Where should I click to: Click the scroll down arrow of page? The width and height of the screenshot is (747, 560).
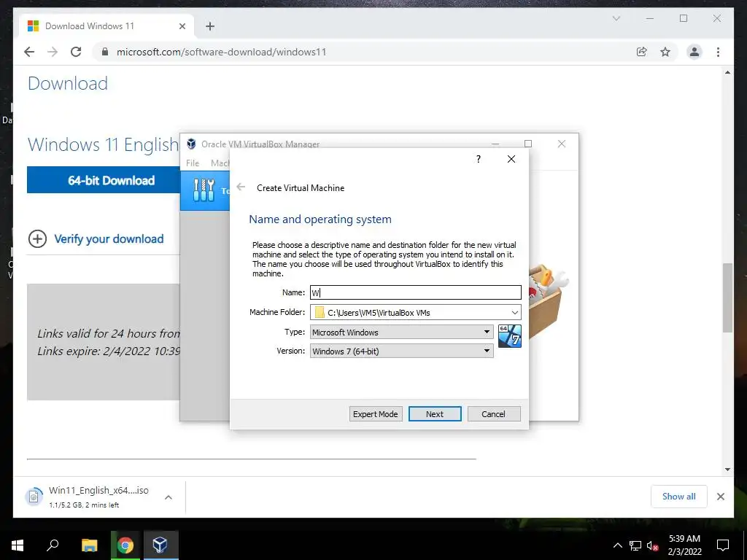point(727,470)
